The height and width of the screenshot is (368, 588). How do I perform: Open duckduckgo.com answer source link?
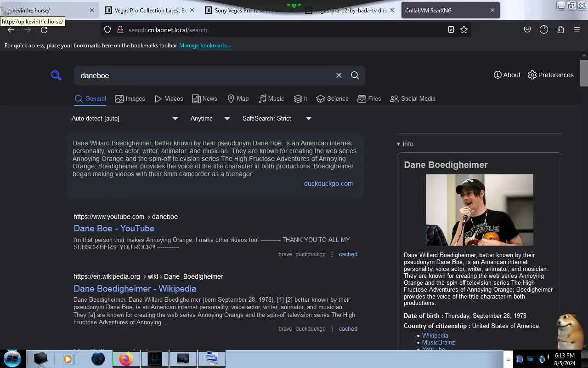pos(328,184)
